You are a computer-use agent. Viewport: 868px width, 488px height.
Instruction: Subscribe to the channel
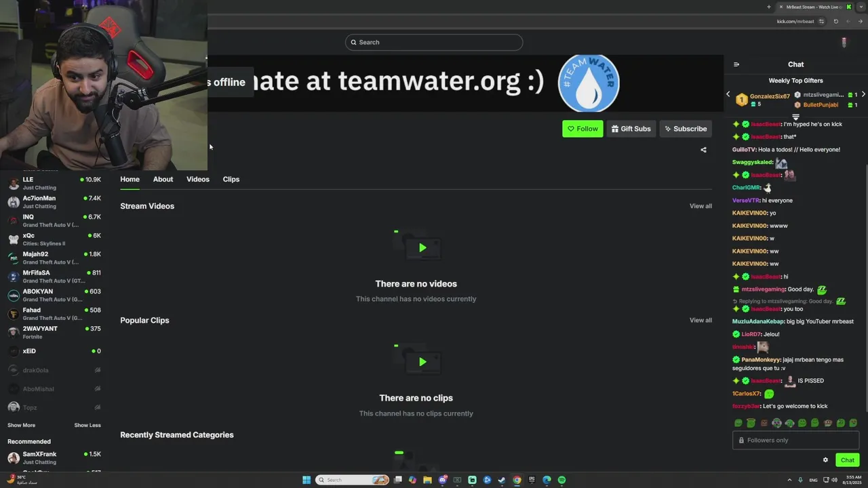[x=686, y=129]
